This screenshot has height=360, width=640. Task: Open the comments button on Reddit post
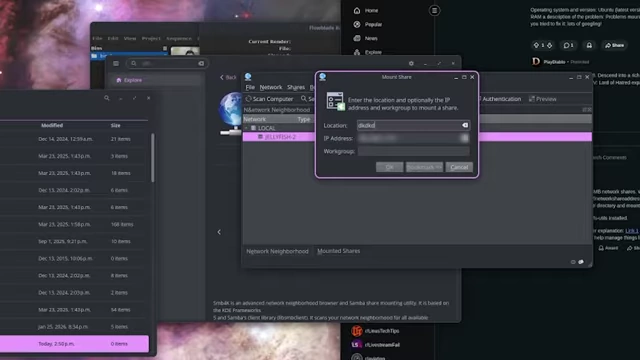(x=568, y=45)
